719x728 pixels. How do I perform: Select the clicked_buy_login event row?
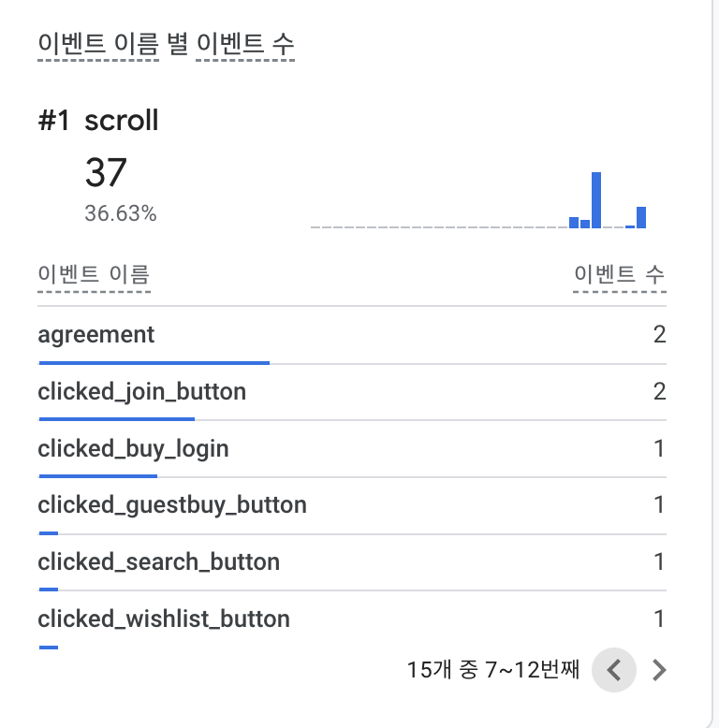coord(133,449)
